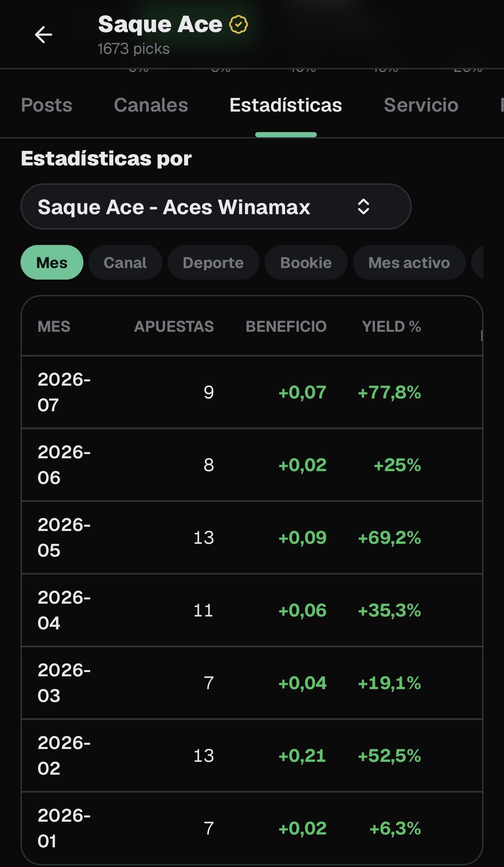Sort by the APUESTAS column header
The height and width of the screenshot is (867, 504).
click(174, 327)
